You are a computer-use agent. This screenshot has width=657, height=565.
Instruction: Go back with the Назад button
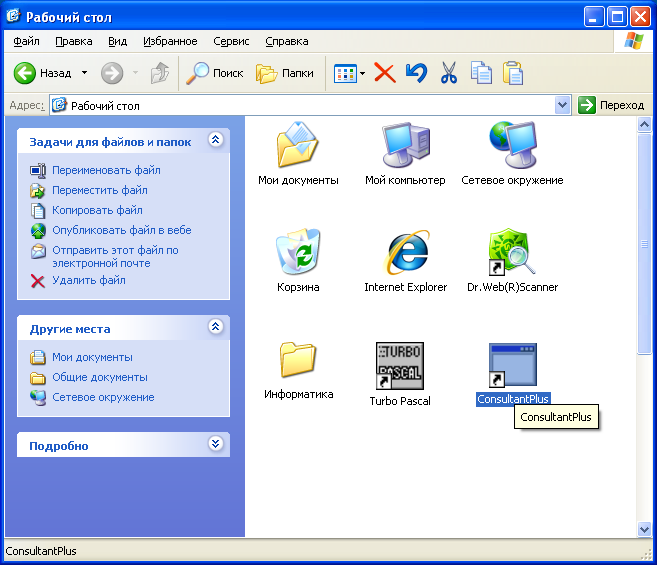pyautogui.click(x=42, y=73)
